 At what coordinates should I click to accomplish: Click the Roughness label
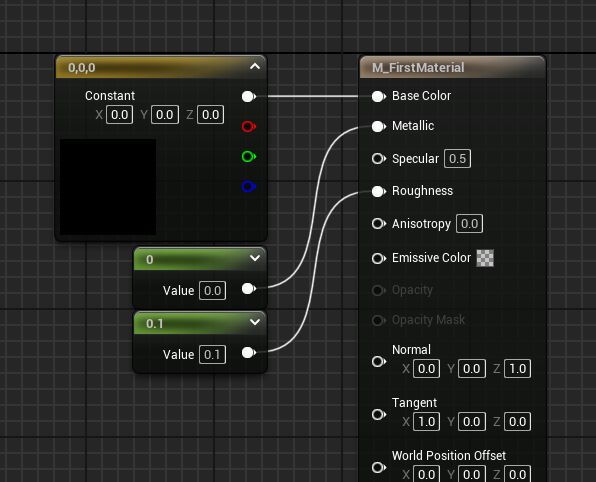(422, 191)
